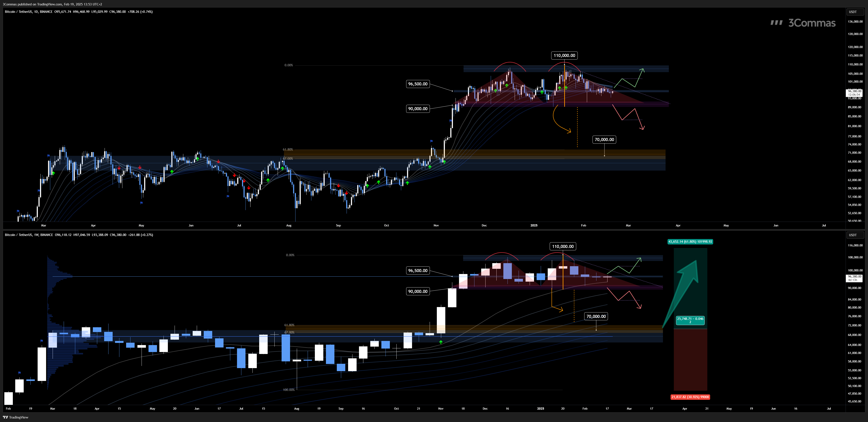
Task: Click the 0.00% Fibonacci label on daily chart
Action: (x=289, y=65)
